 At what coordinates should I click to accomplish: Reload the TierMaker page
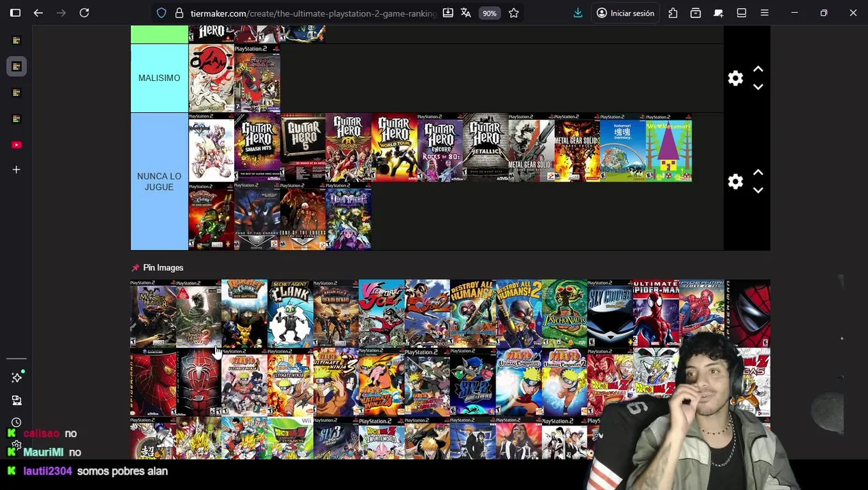84,13
